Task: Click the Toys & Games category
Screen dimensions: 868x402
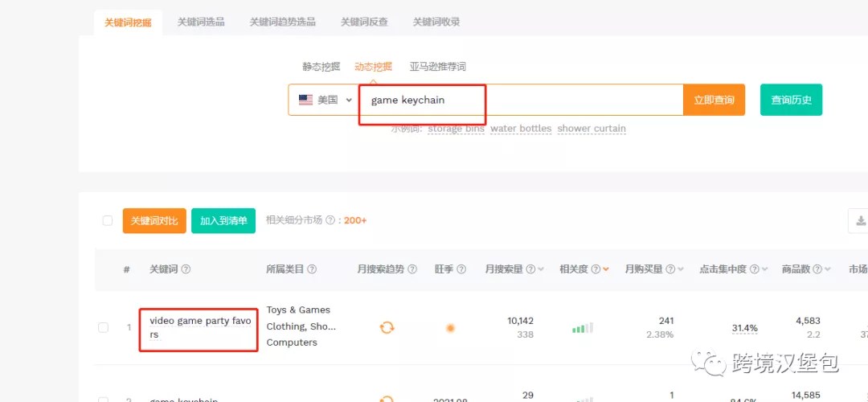Action: (x=298, y=310)
